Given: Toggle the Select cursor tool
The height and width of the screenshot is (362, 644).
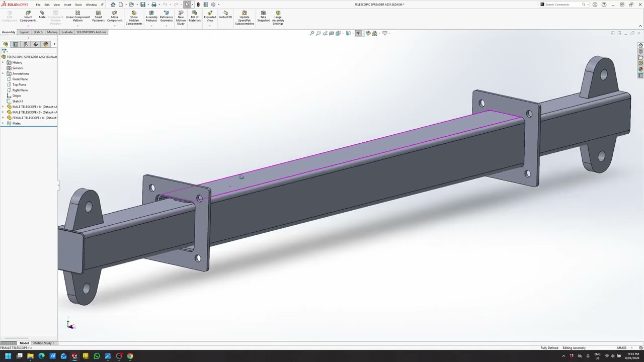Looking at the screenshot, I should point(187,5).
